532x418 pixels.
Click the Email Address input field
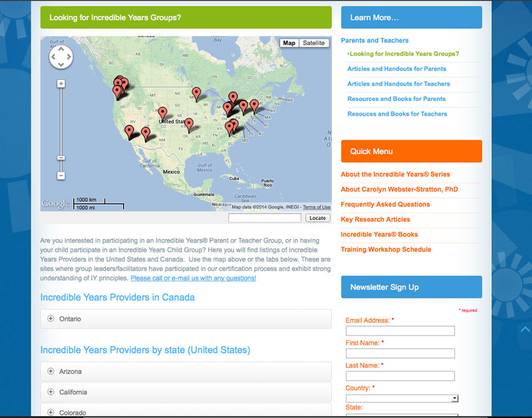pos(400,331)
